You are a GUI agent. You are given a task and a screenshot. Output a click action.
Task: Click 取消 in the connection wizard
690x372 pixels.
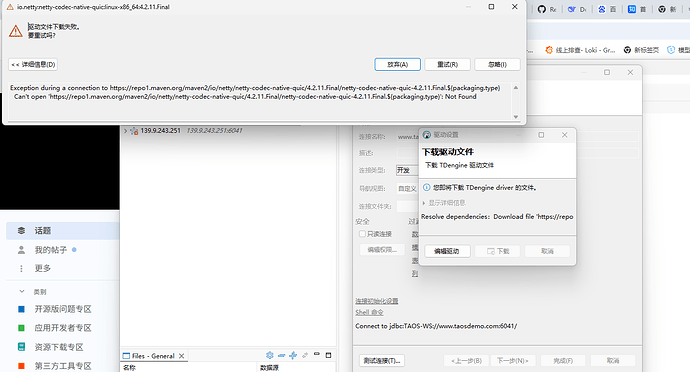[x=613, y=361]
